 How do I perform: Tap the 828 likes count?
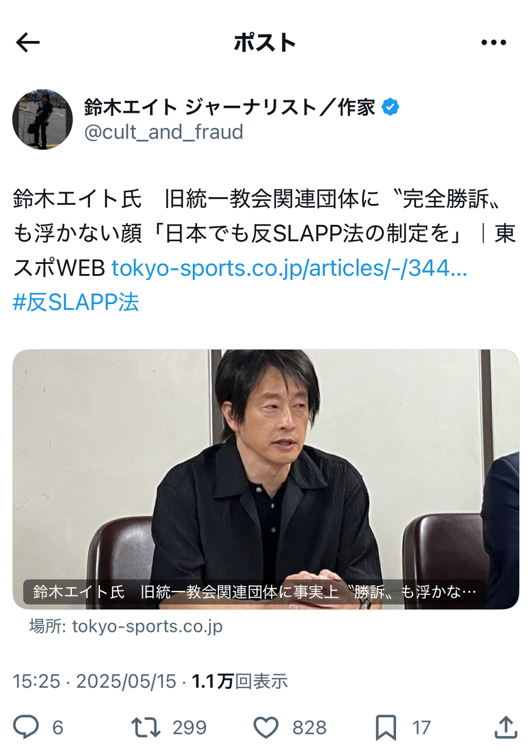coord(309,728)
